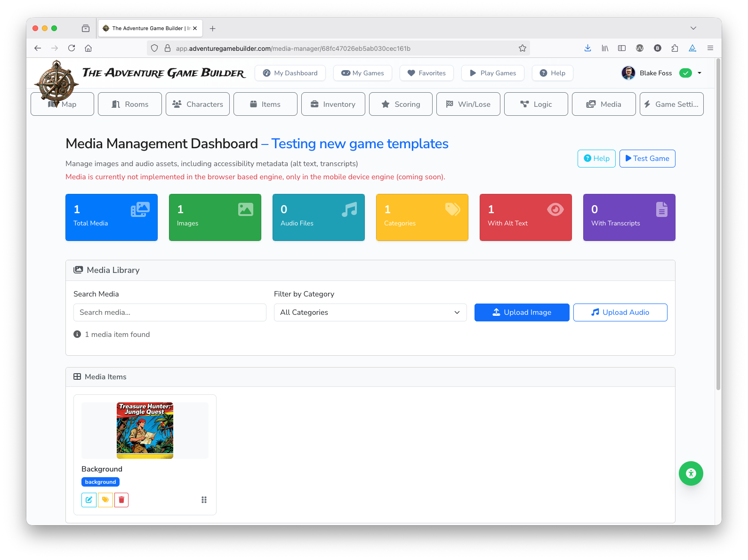Click the edit icon on Background media card

(x=88, y=500)
